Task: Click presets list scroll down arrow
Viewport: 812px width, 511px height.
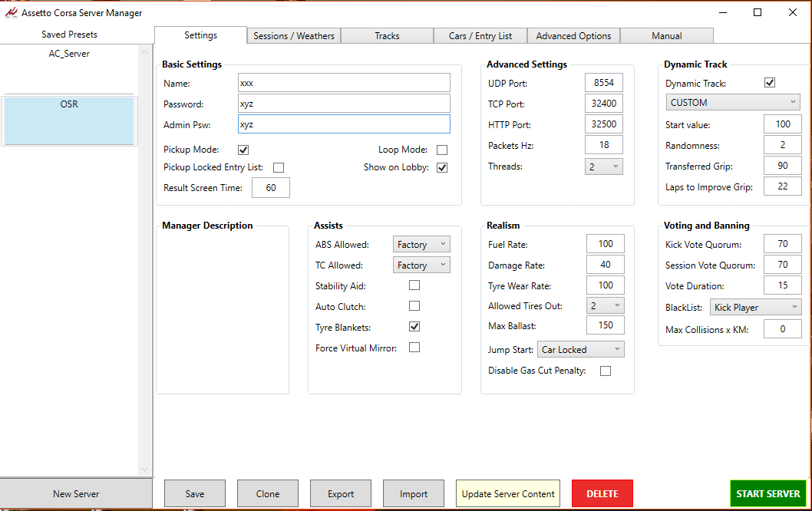Action: click(x=144, y=470)
